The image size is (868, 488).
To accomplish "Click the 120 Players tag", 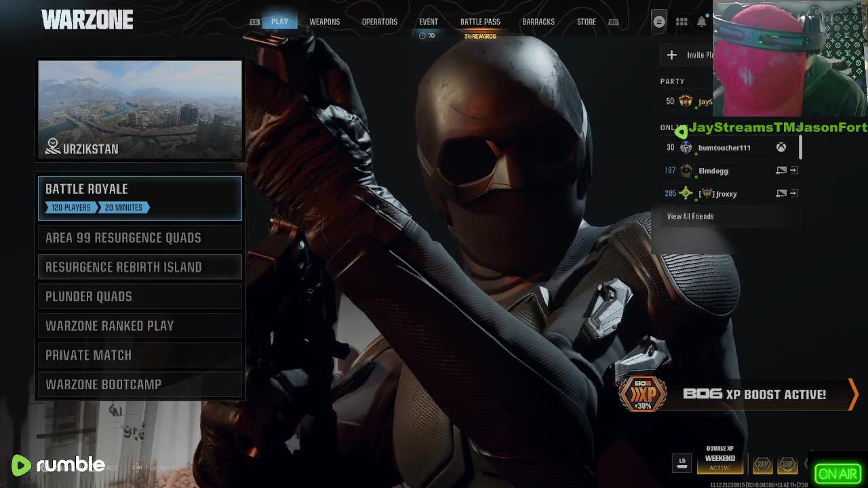I will pyautogui.click(x=71, y=207).
